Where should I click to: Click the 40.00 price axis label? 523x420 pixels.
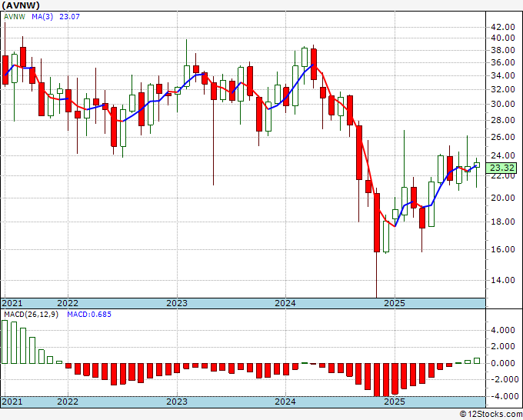[503, 38]
